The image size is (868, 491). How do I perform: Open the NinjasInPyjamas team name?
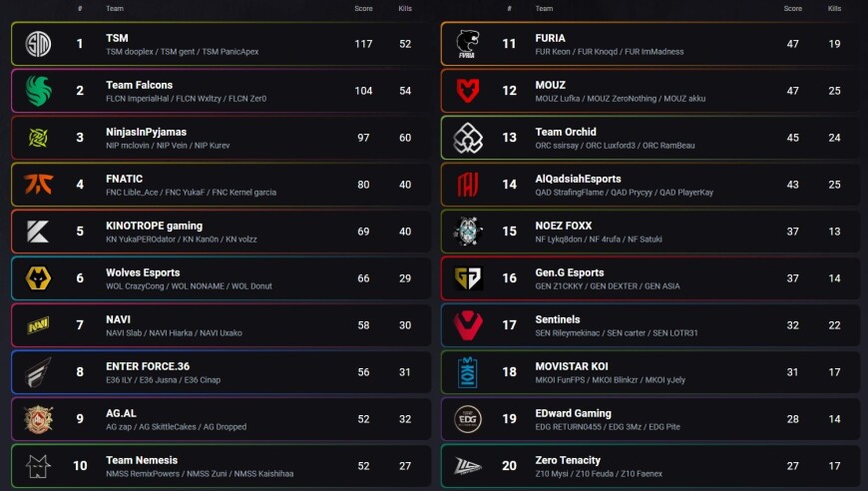pyautogui.click(x=146, y=132)
